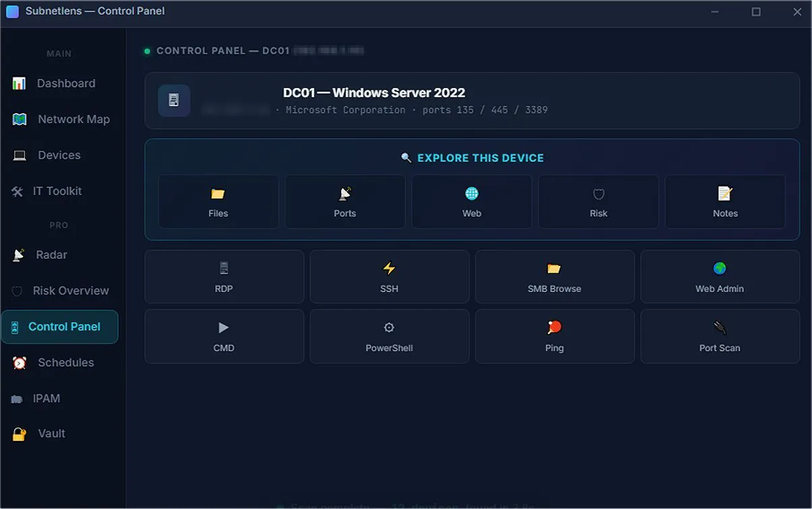Open the Web explore tile
Screen dimensions: 812x509
click(472, 202)
